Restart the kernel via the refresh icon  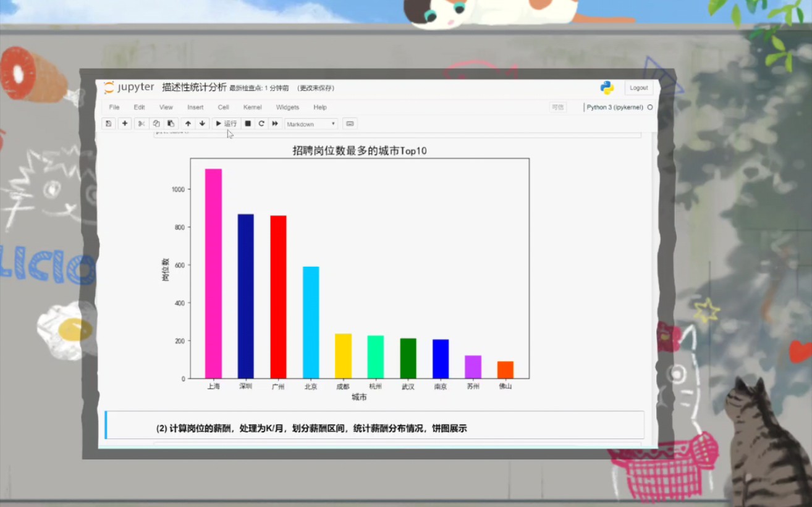pyautogui.click(x=261, y=124)
